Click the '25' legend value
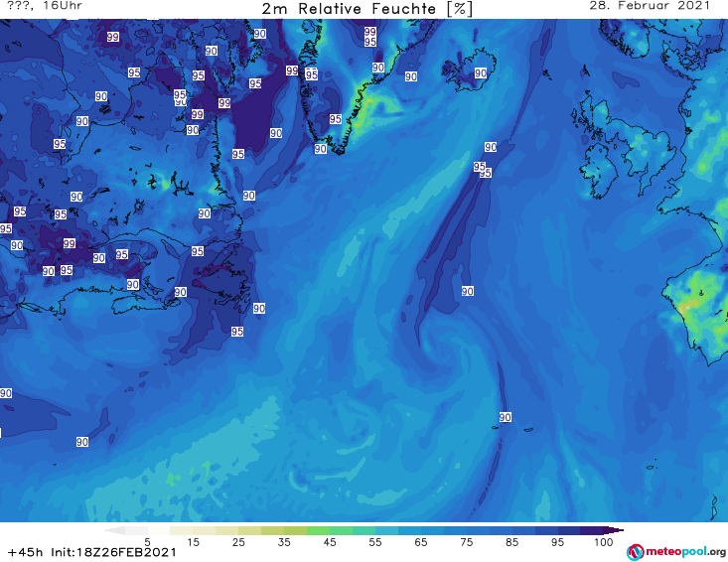Image resolution: width=728 pixels, height=562 pixels. coord(238,542)
